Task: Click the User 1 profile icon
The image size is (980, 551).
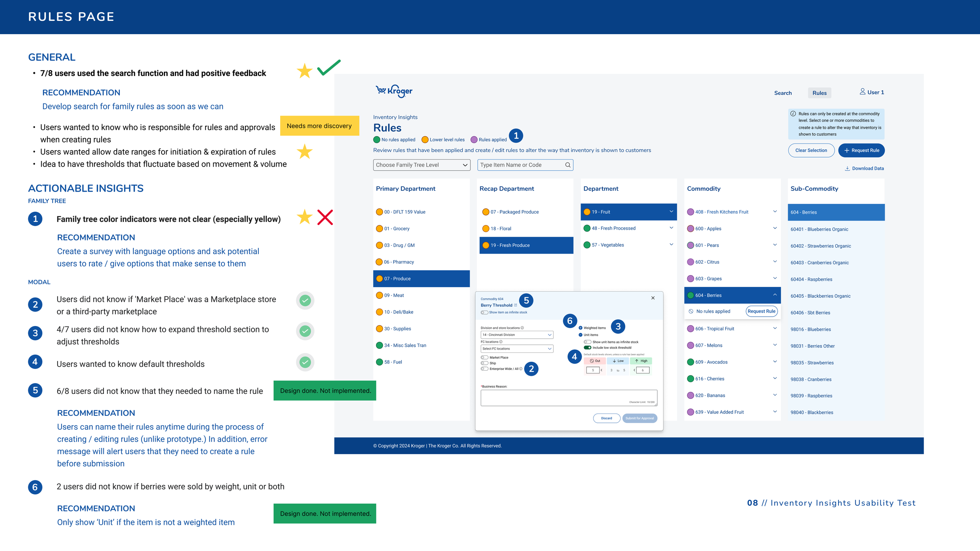Action: coord(862,92)
